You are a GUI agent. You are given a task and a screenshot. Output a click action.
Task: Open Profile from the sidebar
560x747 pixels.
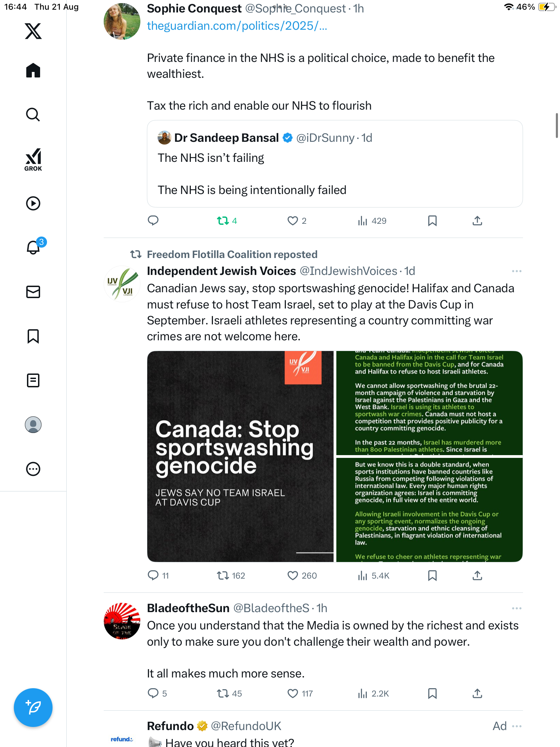33,425
